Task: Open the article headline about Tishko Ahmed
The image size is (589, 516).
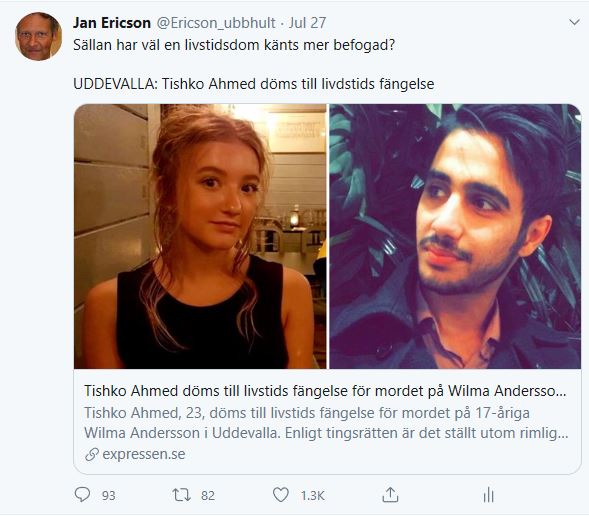Action: coord(325,391)
